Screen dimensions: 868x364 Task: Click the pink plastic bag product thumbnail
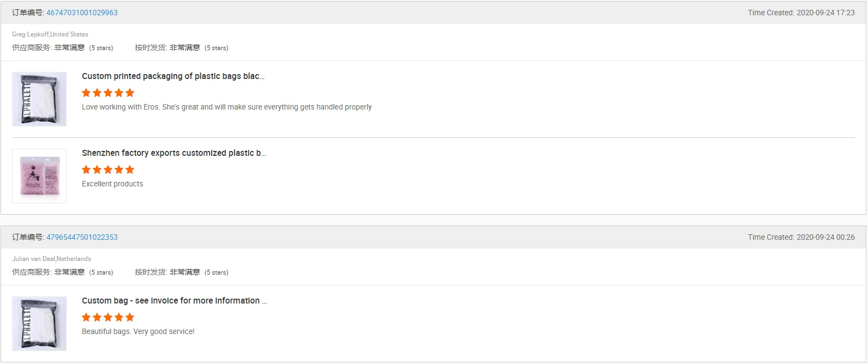tap(39, 176)
